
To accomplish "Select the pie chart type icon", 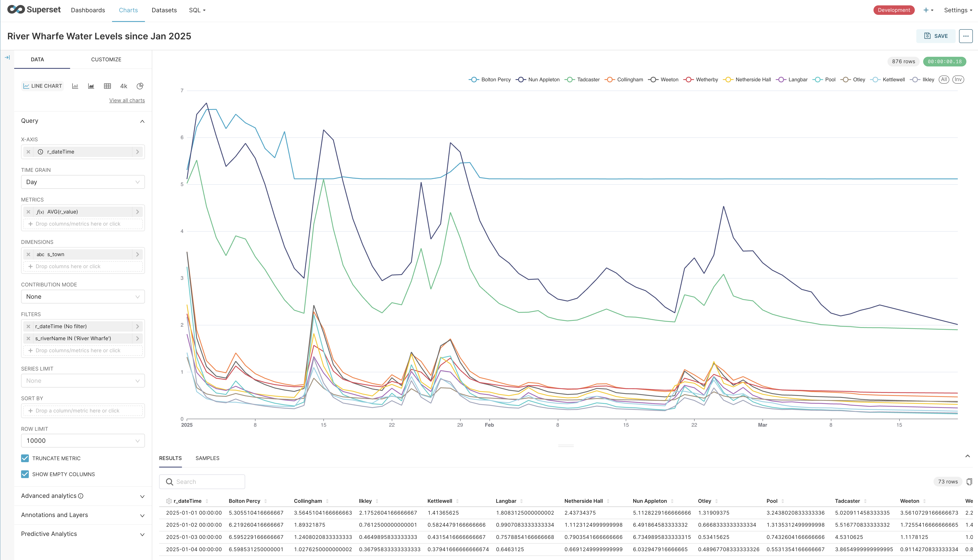I will (x=140, y=86).
